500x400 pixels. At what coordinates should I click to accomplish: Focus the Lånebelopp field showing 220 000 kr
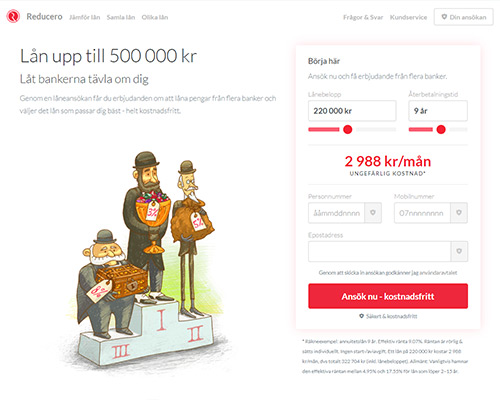[x=352, y=111]
